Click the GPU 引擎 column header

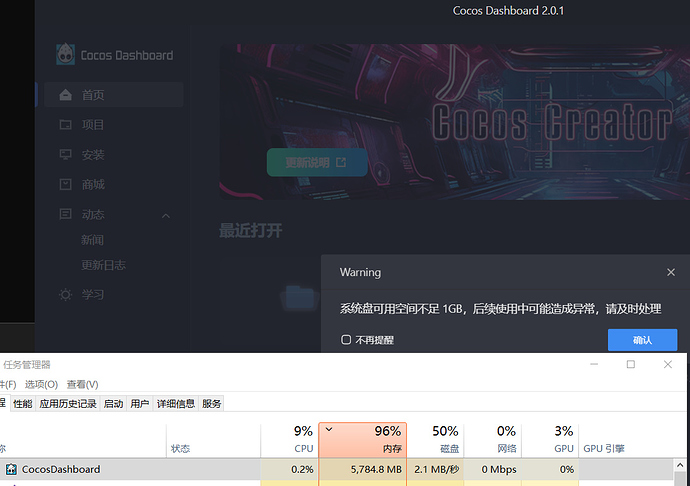click(604, 449)
